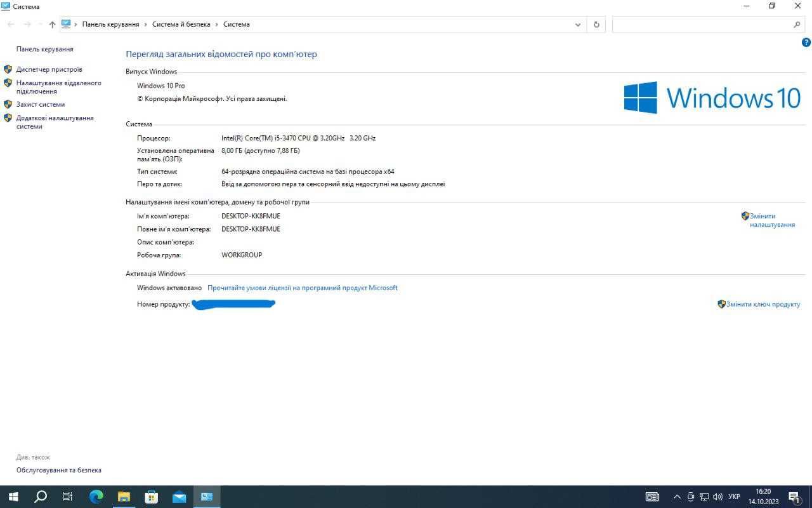Click 'WORKGROUP' value
The width and height of the screenshot is (812, 508).
pos(242,255)
